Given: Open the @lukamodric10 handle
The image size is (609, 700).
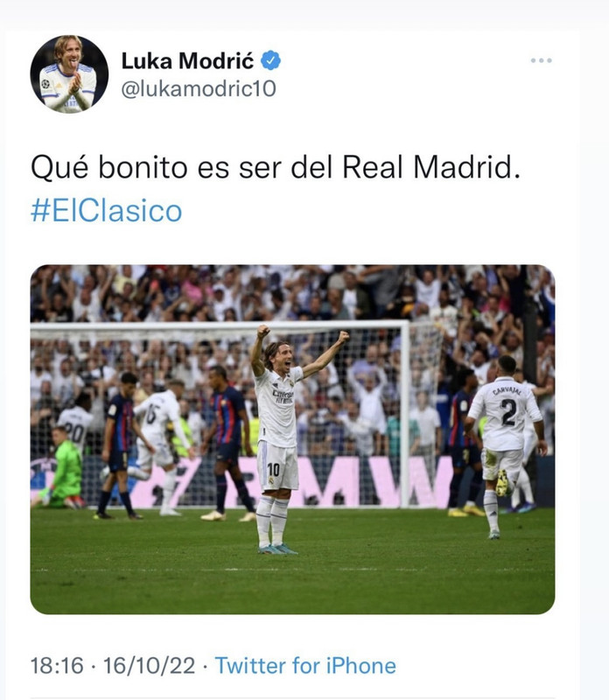Looking at the screenshot, I should [199, 89].
